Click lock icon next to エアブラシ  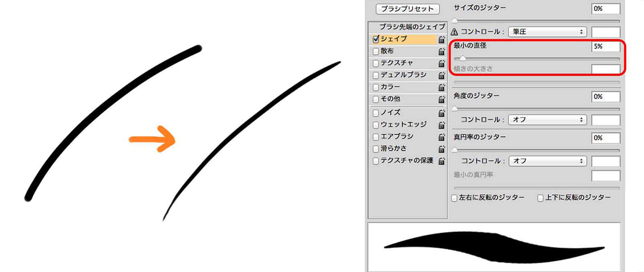click(x=442, y=137)
